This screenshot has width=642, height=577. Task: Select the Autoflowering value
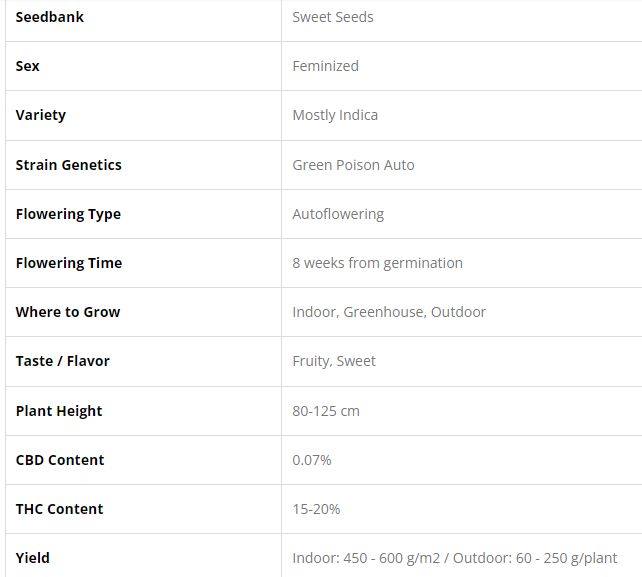(338, 214)
